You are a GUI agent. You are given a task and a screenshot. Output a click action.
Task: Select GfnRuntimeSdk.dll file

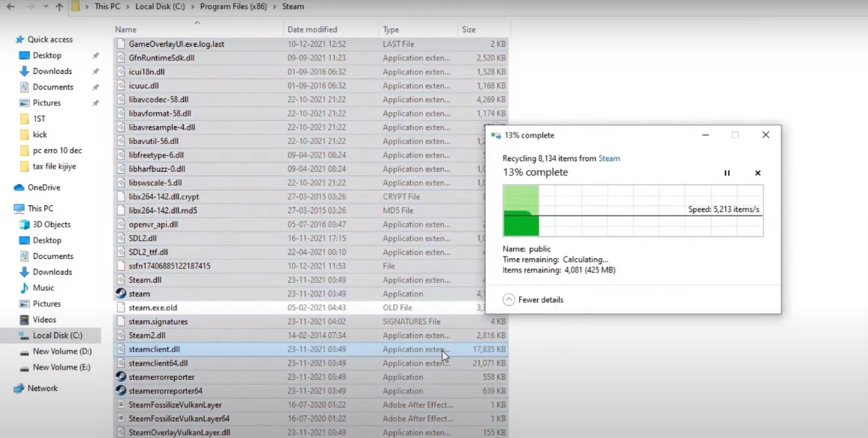pyautogui.click(x=161, y=57)
